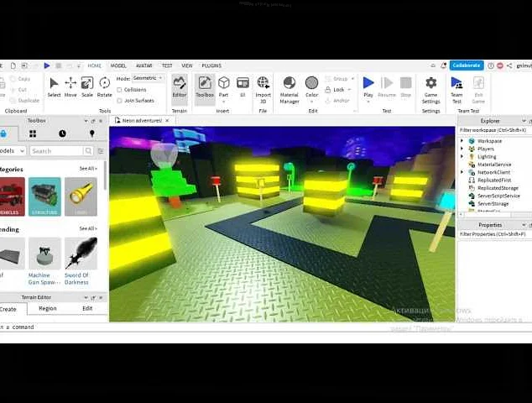The width and height of the screenshot is (532, 403).
Task: Expand the Players tree node
Action: tap(462, 149)
